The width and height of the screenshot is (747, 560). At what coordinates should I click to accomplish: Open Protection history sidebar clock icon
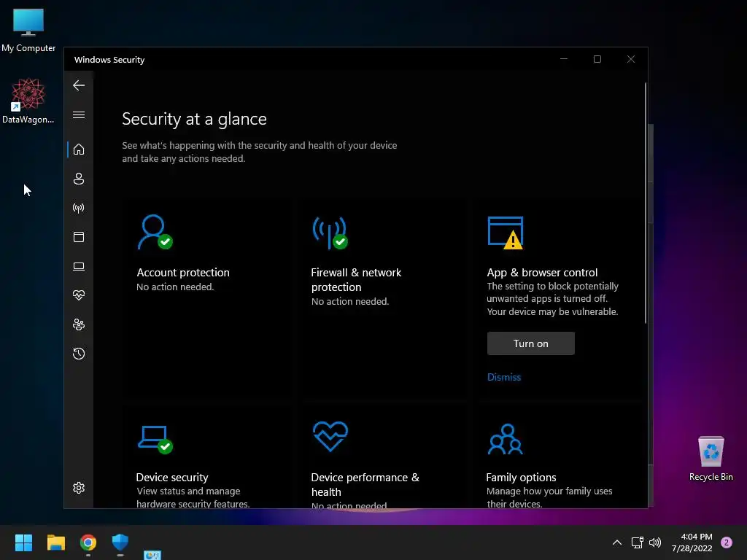79,354
